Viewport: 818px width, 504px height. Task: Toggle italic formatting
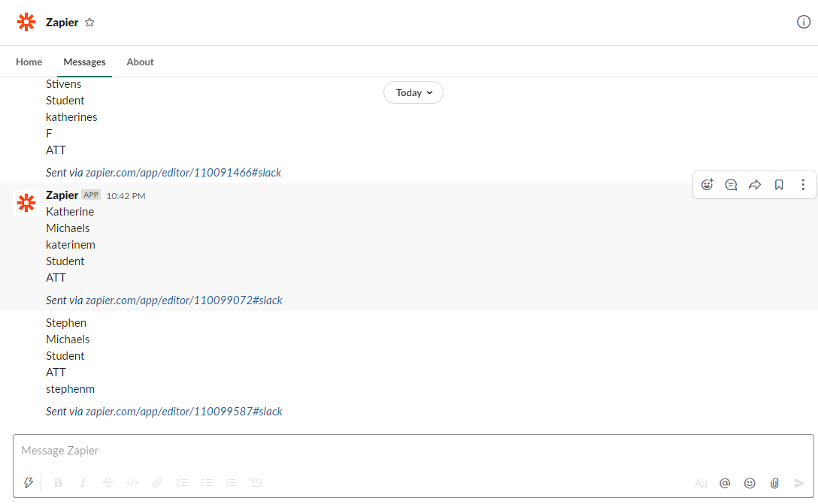(83, 483)
